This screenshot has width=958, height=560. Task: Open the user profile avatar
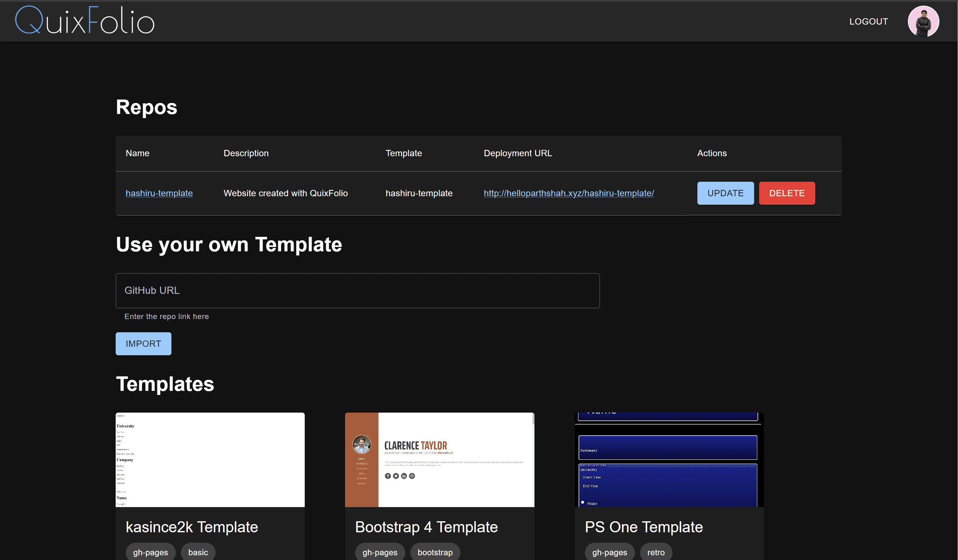pyautogui.click(x=923, y=21)
